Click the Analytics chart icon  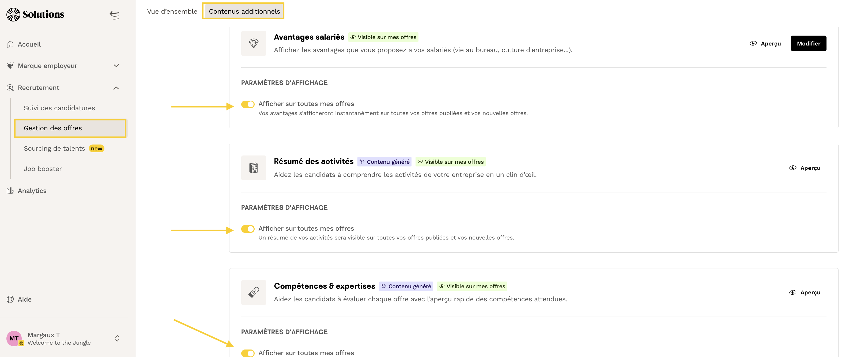(10, 191)
